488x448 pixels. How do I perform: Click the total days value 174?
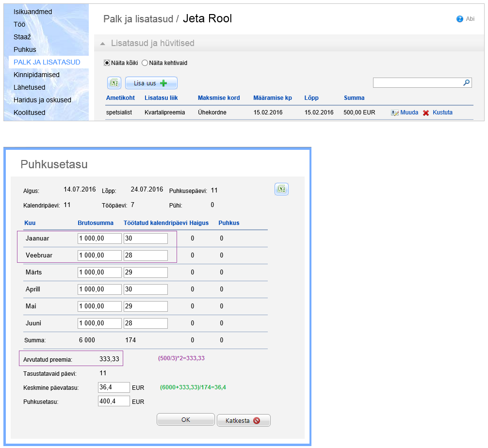point(130,340)
